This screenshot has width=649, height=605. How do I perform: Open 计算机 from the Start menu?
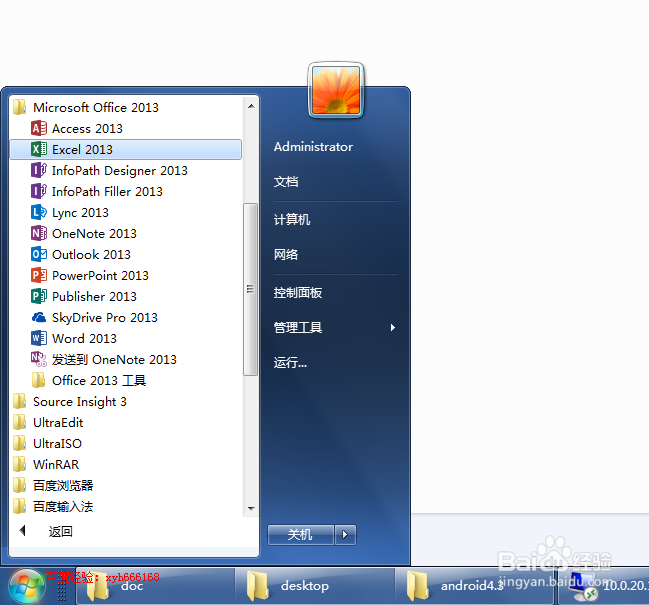coord(292,219)
